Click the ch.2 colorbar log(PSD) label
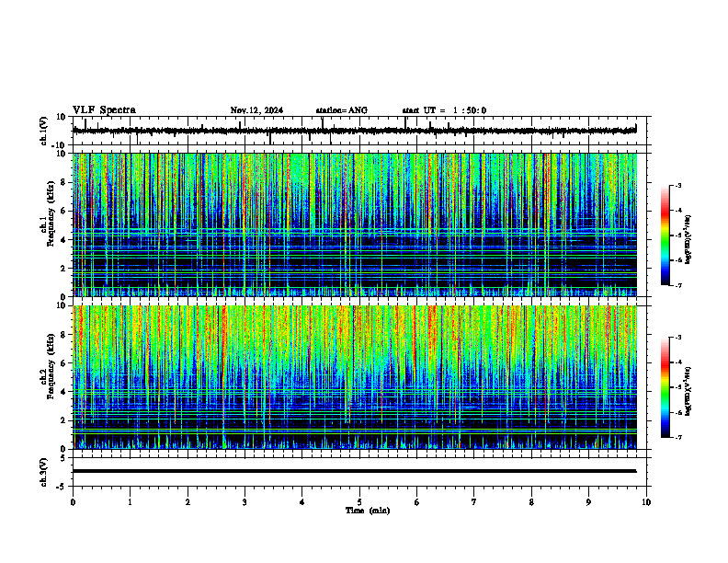This screenshot has width=728, height=563. 688,391
